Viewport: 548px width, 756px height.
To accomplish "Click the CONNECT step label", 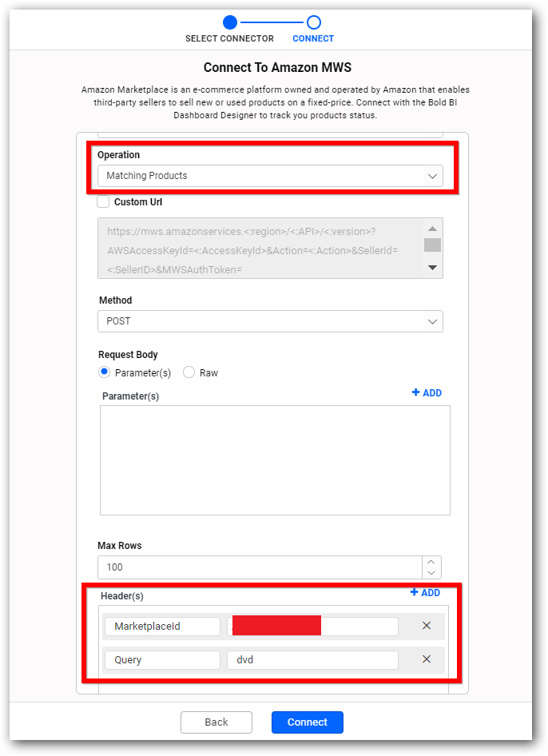I will click(313, 38).
